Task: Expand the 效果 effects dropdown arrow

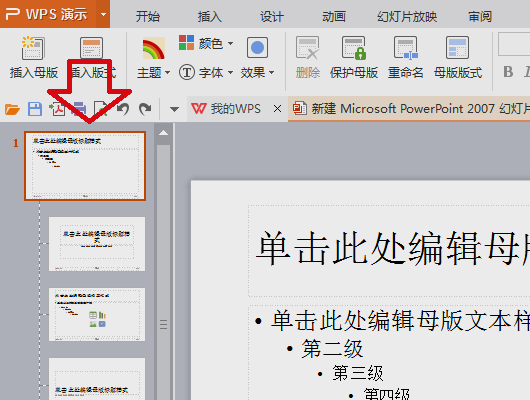Action: 271,72
